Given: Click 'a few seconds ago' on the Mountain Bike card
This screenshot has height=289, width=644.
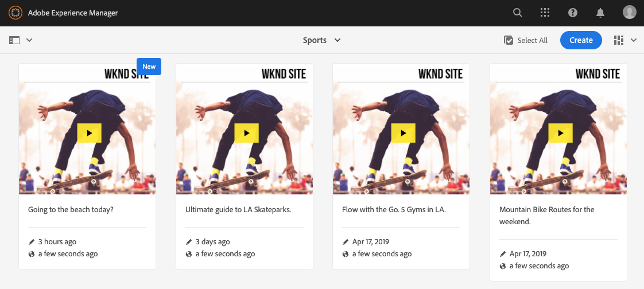Looking at the screenshot, I should point(540,266).
